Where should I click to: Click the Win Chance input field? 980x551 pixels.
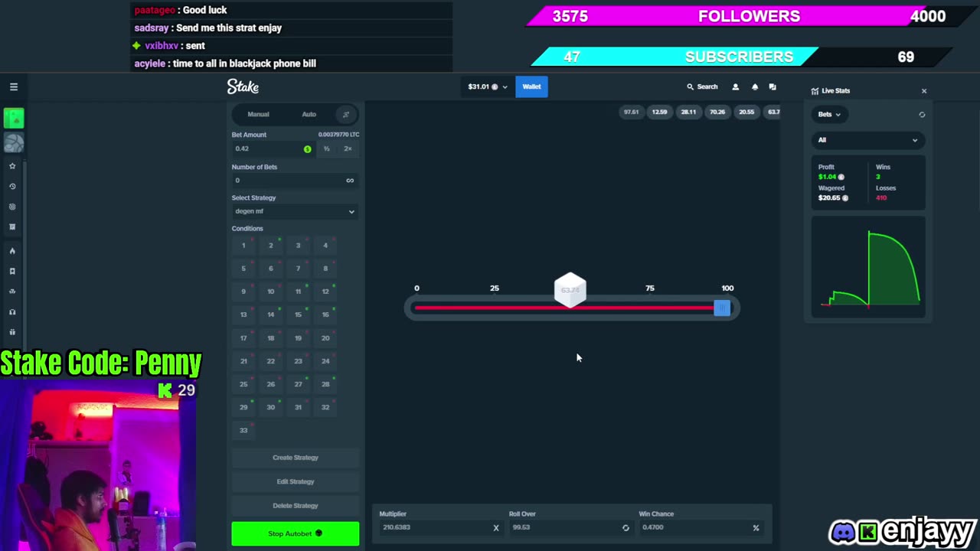701,527
